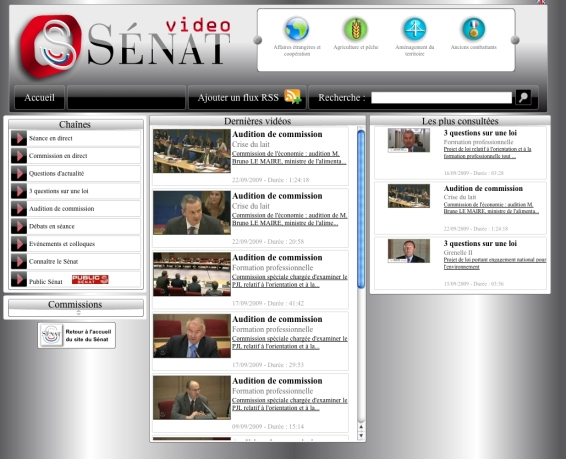566x459 pixels.
Task: Click the scroll down arrow of video list
Action: tap(361, 436)
